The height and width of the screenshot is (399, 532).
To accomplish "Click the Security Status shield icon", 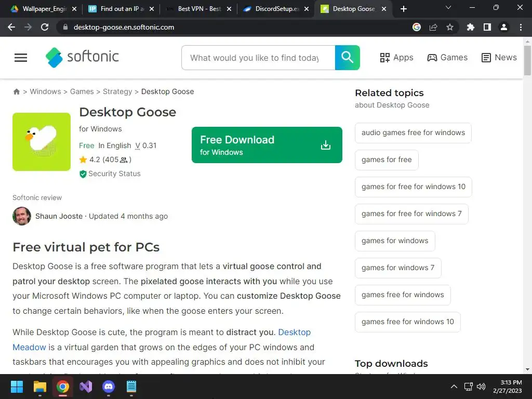I will tap(83, 174).
